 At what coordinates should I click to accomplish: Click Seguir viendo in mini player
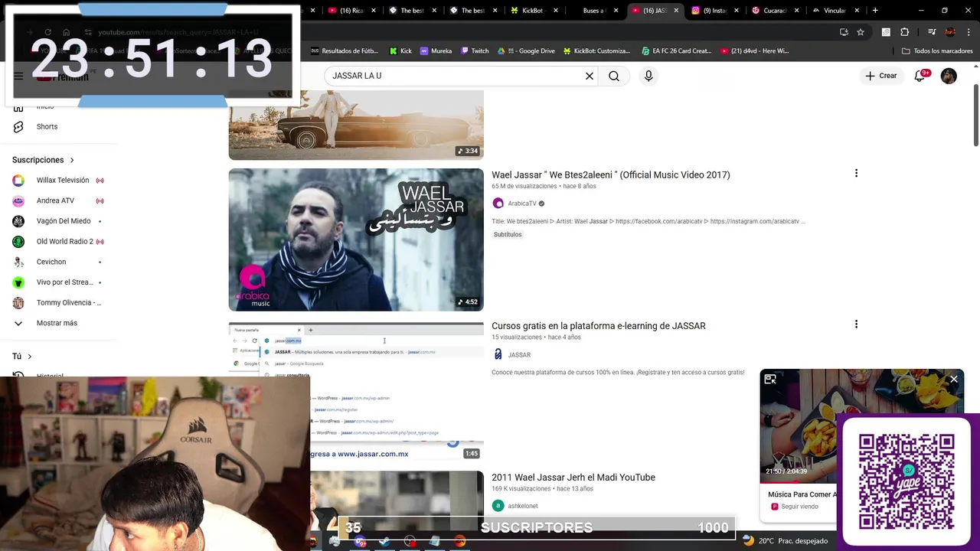pyautogui.click(x=799, y=507)
